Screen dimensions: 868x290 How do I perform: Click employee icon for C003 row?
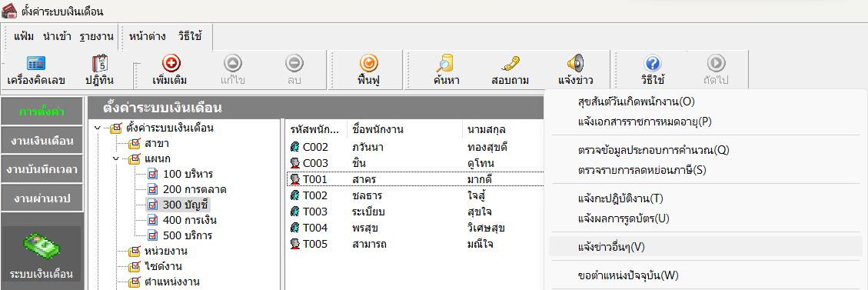coord(295,163)
